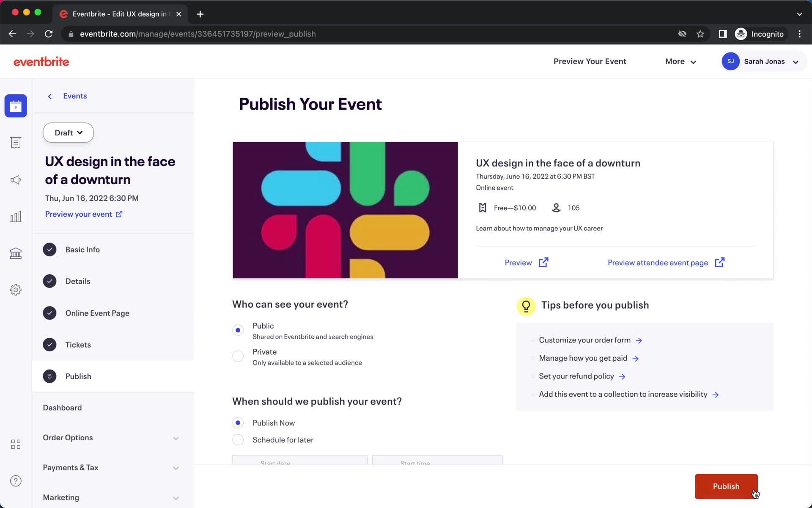The height and width of the screenshot is (508, 812).
Task: Click the Customize your order form tip
Action: point(584,340)
